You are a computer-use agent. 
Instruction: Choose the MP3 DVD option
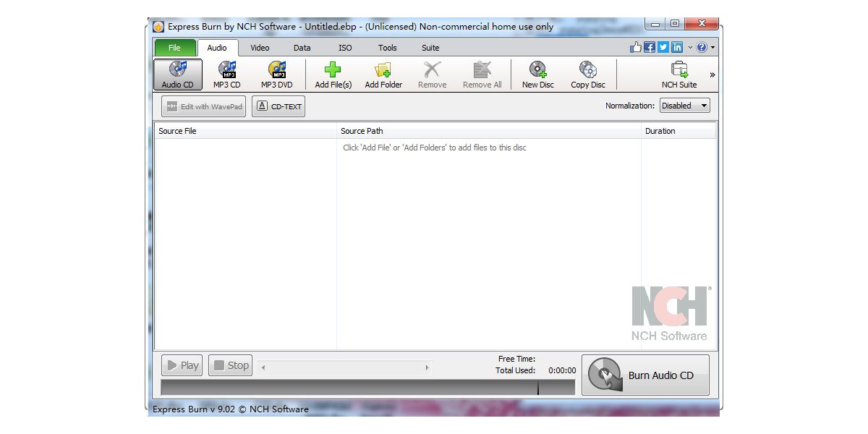click(276, 73)
